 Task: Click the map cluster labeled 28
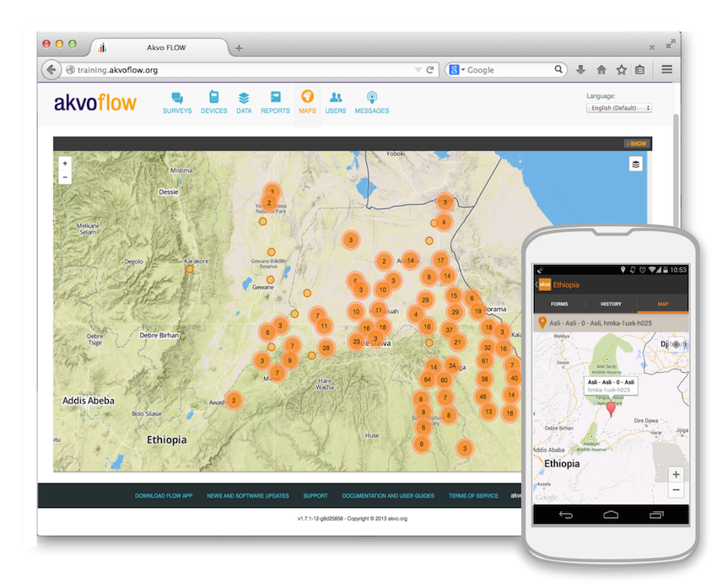click(x=326, y=348)
